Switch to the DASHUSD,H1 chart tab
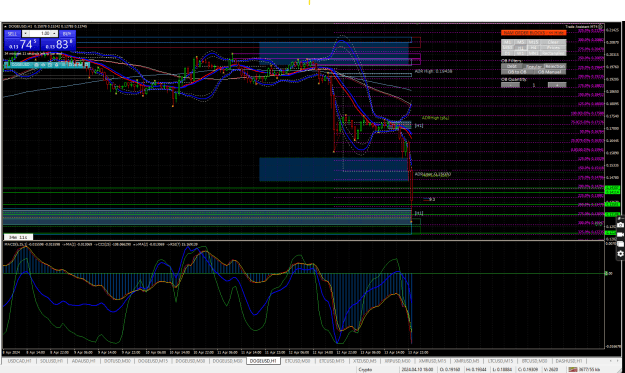 pyautogui.click(x=569, y=361)
